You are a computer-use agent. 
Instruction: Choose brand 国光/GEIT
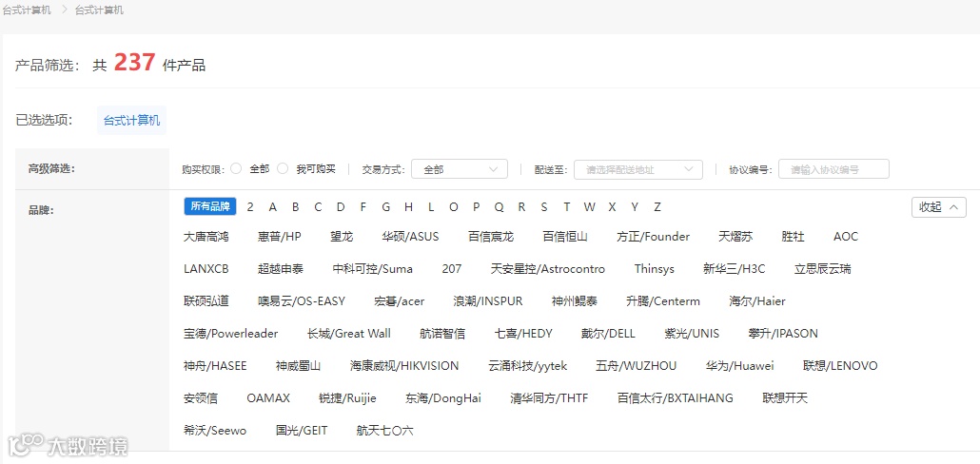[302, 431]
